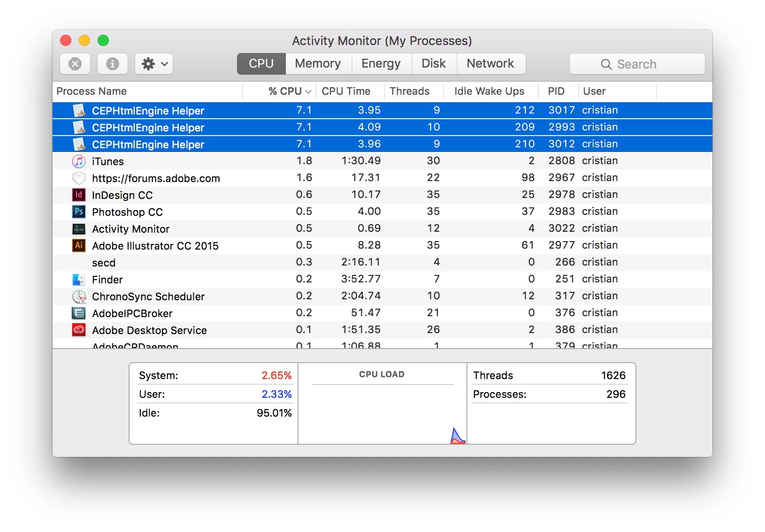This screenshot has height=532, width=765.
Task: Click the Quit Process stop icon
Action: tap(75, 64)
